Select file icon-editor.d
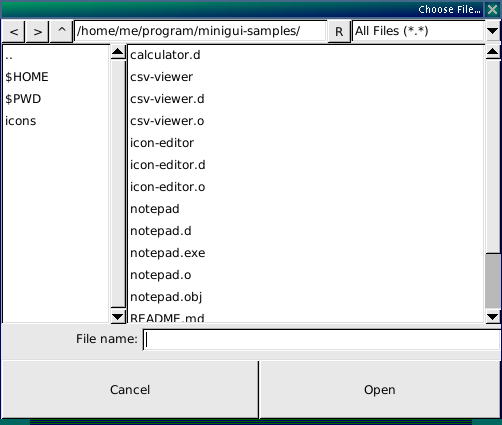 (x=306, y=165)
